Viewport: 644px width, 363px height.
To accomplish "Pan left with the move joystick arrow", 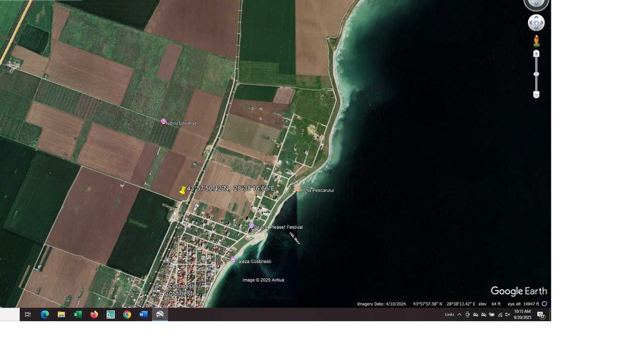I will point(531,23).
